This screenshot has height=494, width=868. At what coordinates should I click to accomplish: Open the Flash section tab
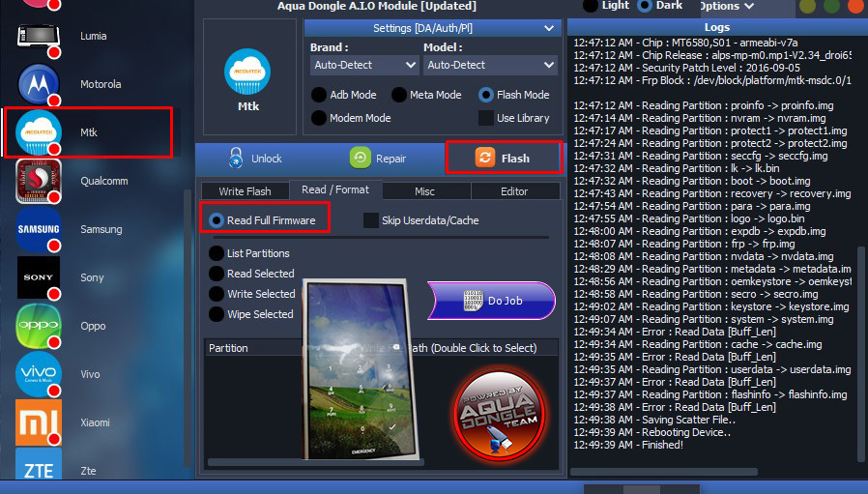tap(504, 158)
